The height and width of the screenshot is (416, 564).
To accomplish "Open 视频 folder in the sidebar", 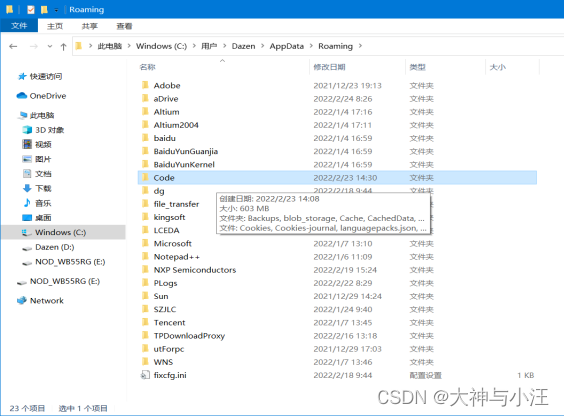I will pyautogui.click(x=43, y=145).
